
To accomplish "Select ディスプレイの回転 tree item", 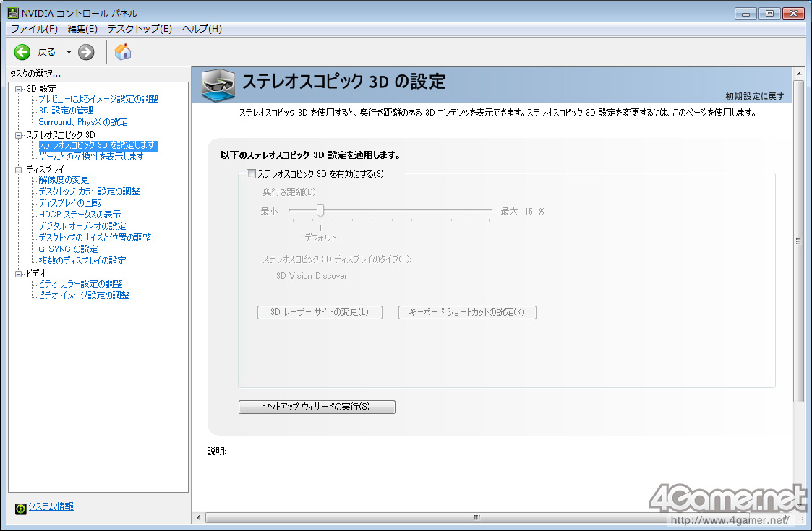I will pyautogui.click(x=70, y=203).
